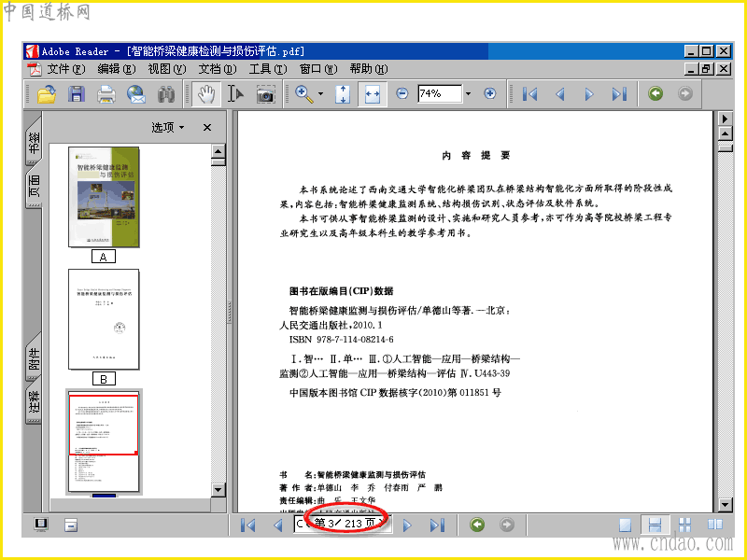Open the zoom tool dropdown arrow
The image size is (747, 560).
[x=320, y=94]
